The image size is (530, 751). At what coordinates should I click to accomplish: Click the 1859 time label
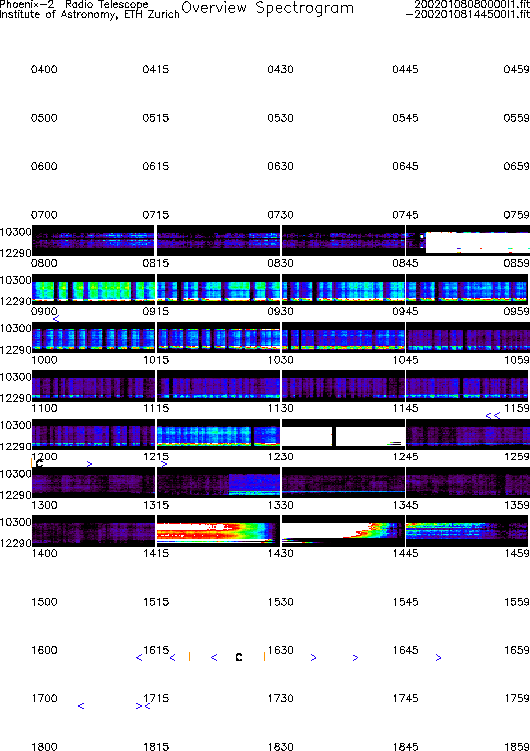pyautogui.click(x=517, y=746)
